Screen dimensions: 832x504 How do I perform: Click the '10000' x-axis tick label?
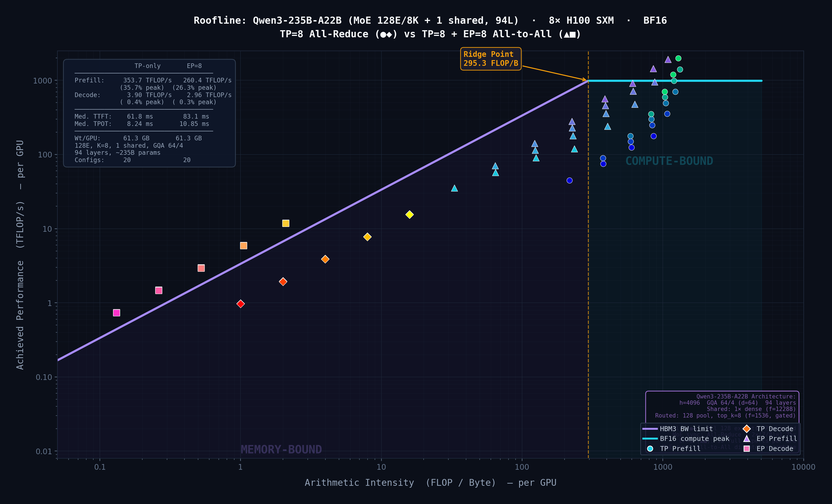(x=803, y=467)
